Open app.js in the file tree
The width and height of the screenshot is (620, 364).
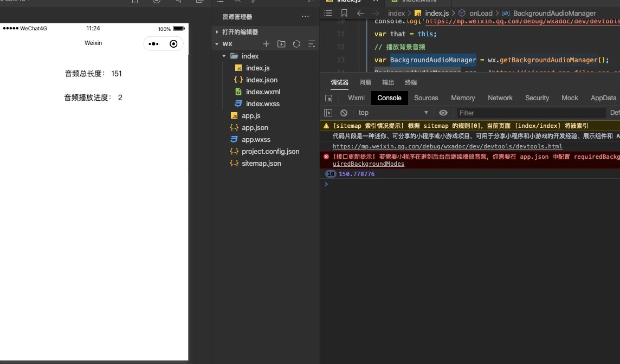[251, 116]
